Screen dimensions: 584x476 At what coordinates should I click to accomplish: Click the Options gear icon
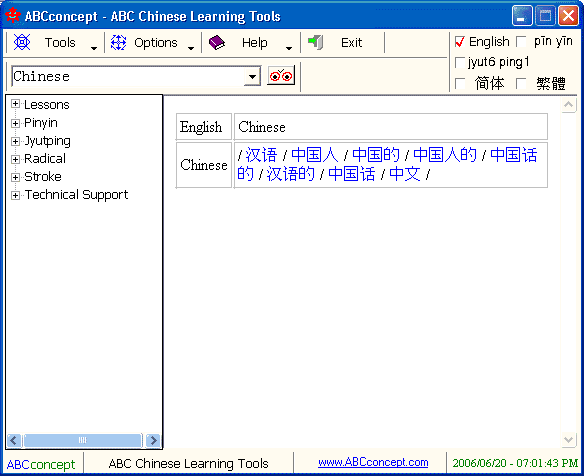coord(118,42)
